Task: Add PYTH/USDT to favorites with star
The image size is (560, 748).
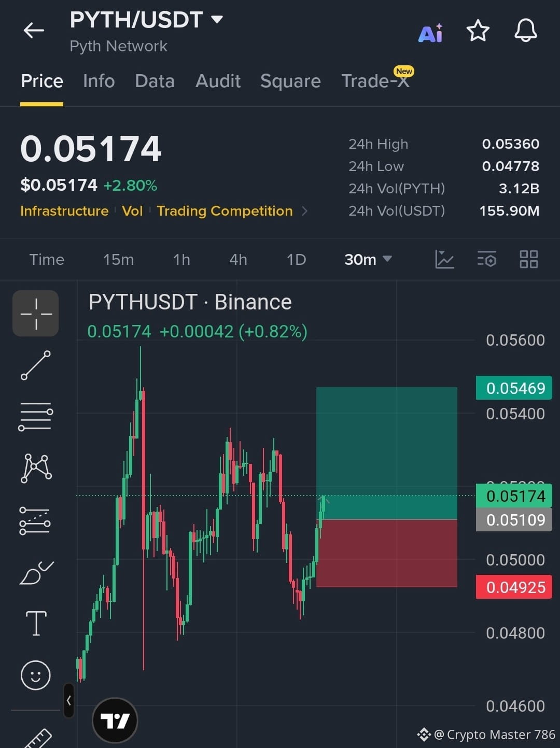Action: (478, 31)
